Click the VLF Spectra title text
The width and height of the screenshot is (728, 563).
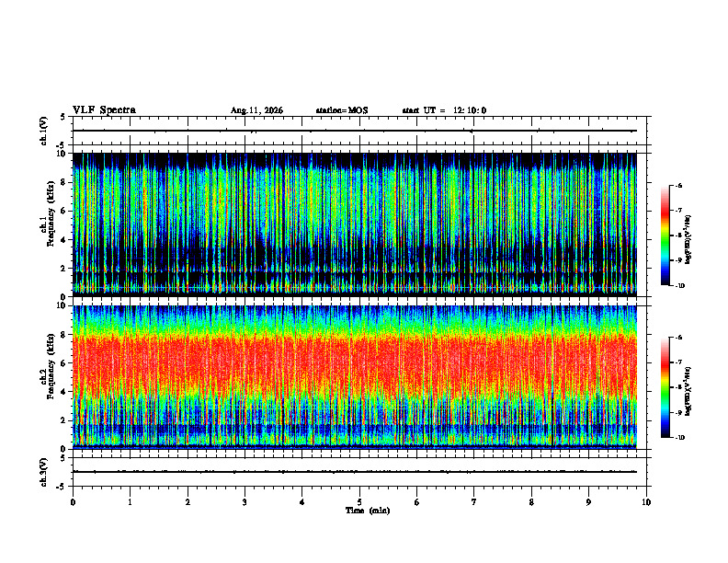pos(104,110)
